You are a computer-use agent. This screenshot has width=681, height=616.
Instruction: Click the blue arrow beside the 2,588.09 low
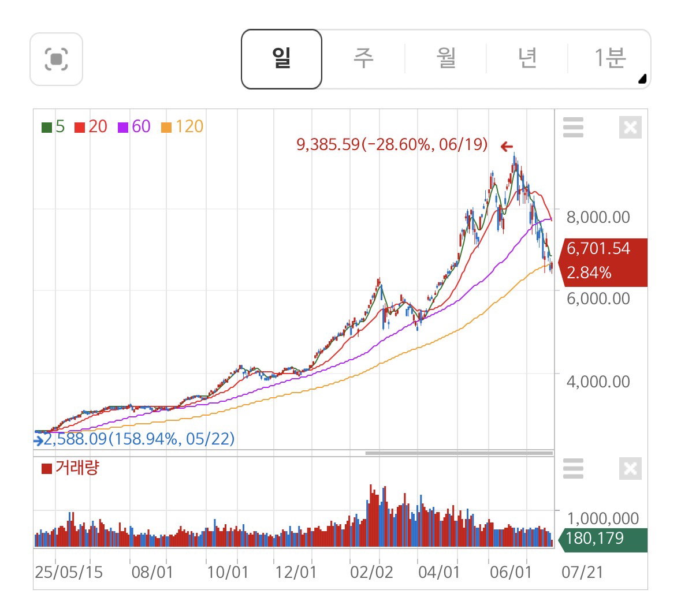[x=38, y=441]
